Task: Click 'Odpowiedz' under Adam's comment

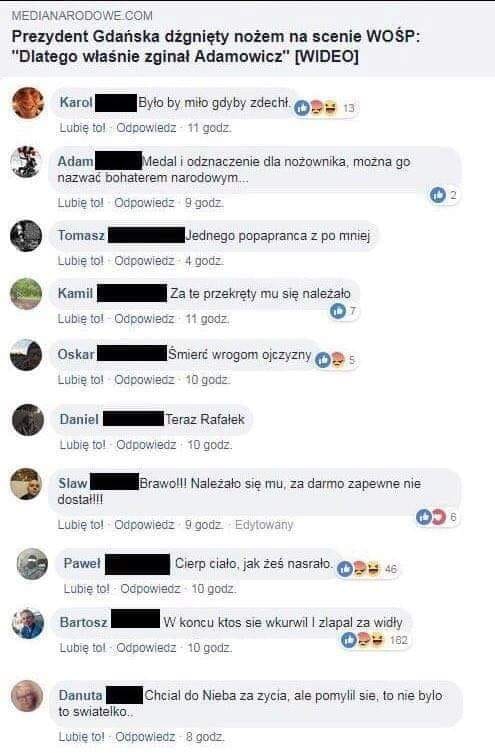Action: 144,203
